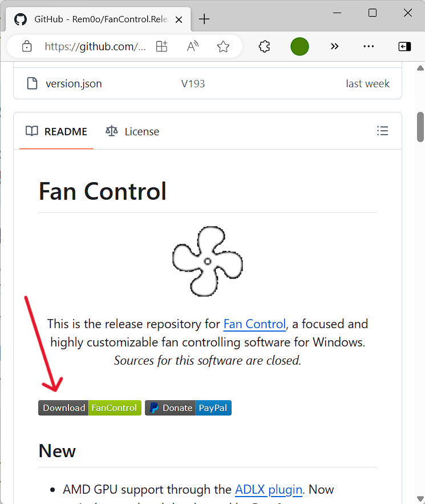
Task: Open a new browser tab
Action: click(204, 19)
